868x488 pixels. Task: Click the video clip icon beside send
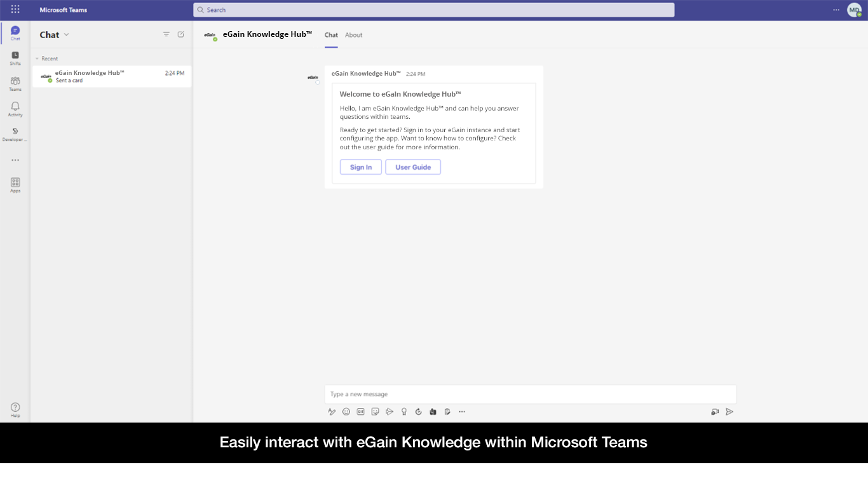(715, 412)
